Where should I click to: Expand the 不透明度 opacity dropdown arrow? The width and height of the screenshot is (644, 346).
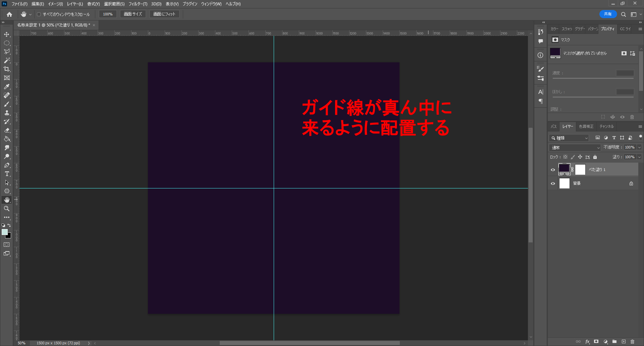(639, 148)
